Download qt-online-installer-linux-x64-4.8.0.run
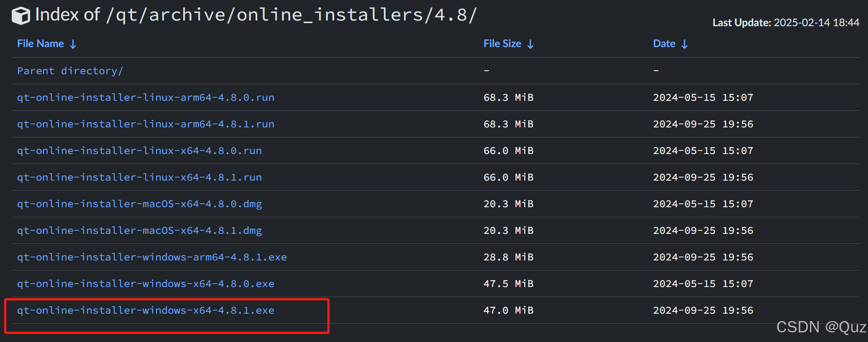The width and height of the screenshot is (868, 342). tap(140, 150)
